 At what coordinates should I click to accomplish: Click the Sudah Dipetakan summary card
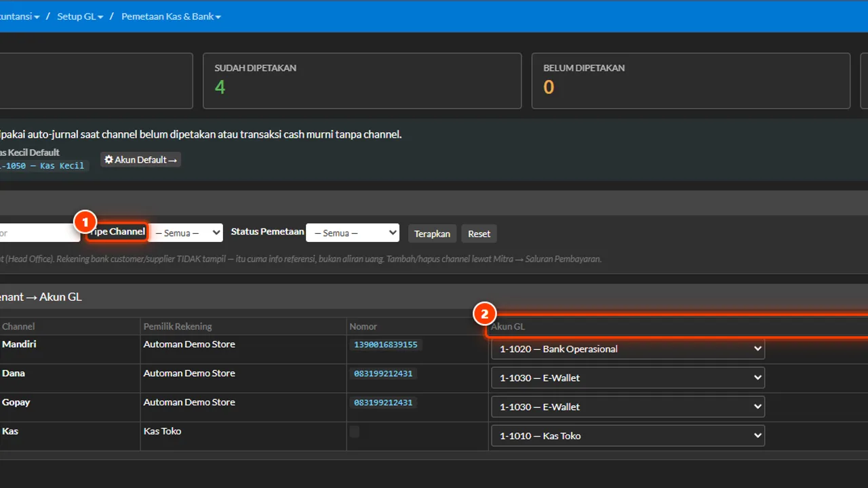coord(362,81)
